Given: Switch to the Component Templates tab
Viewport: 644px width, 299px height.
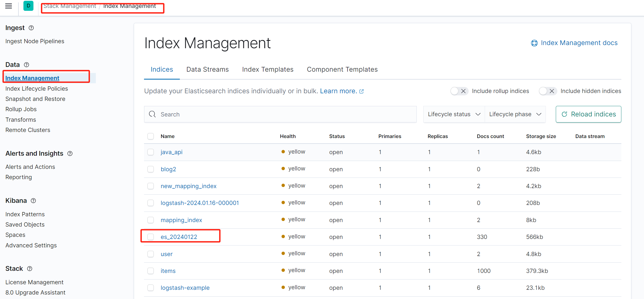Looking at the screenshot, I should pos(342,69).
